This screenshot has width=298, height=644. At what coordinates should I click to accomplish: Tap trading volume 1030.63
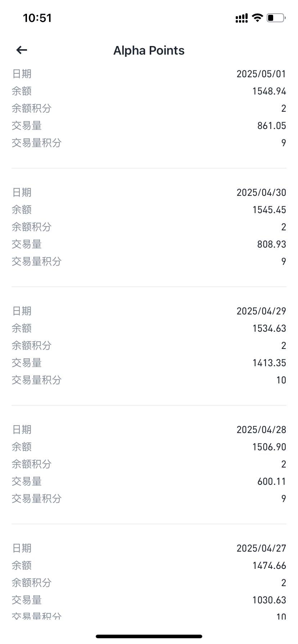269,600
